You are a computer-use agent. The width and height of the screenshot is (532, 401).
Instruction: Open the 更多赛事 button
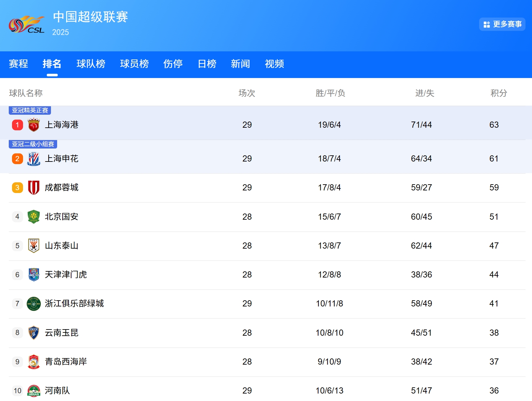click(502, 24)
